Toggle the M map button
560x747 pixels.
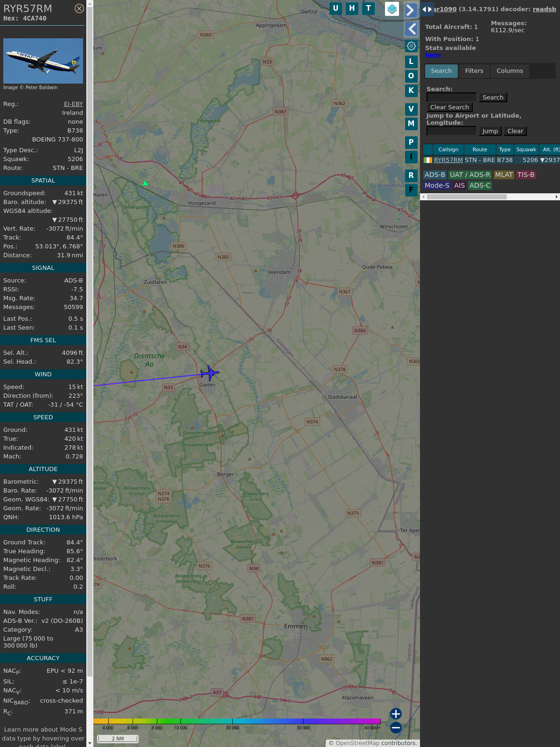pos(411,124)
